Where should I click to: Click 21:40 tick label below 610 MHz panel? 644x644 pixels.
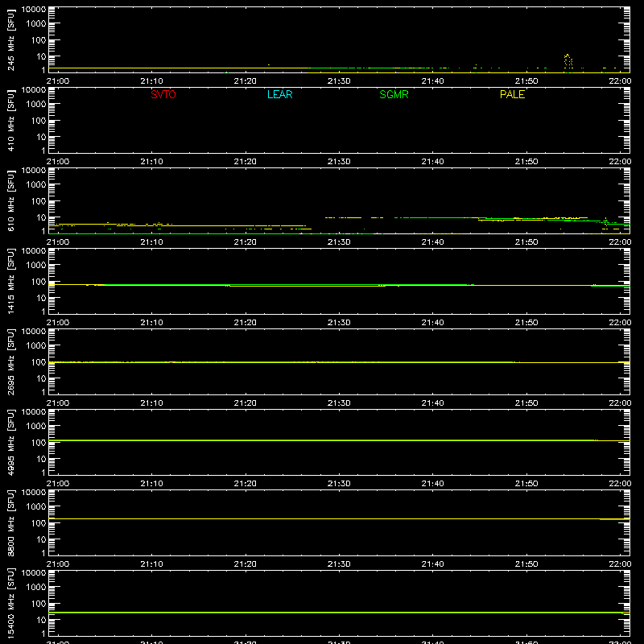(x=432, y=242)
